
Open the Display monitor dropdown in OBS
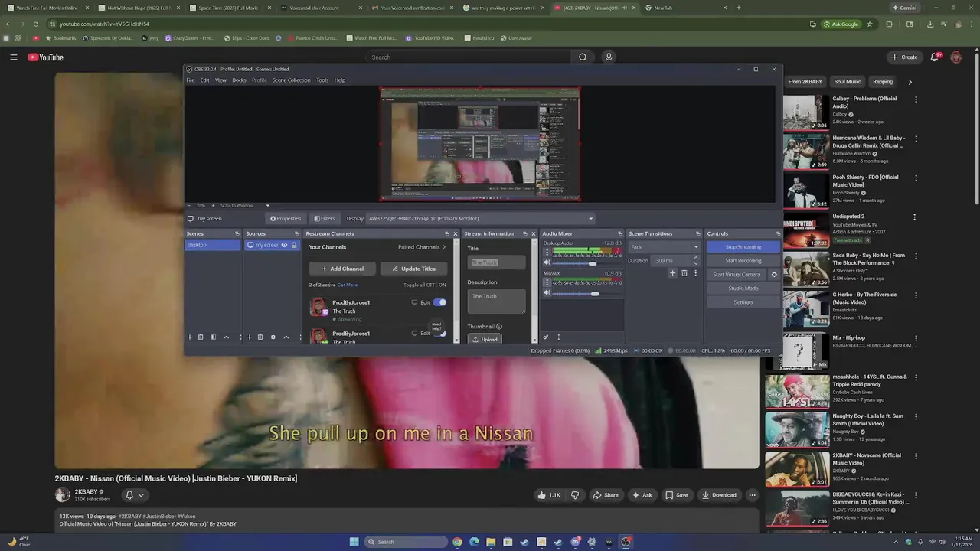481,218
